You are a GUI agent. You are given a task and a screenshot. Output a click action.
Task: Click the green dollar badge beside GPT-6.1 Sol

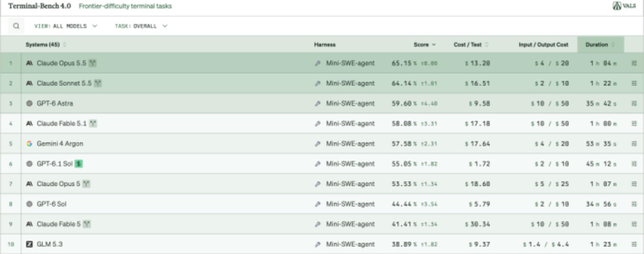79,164
